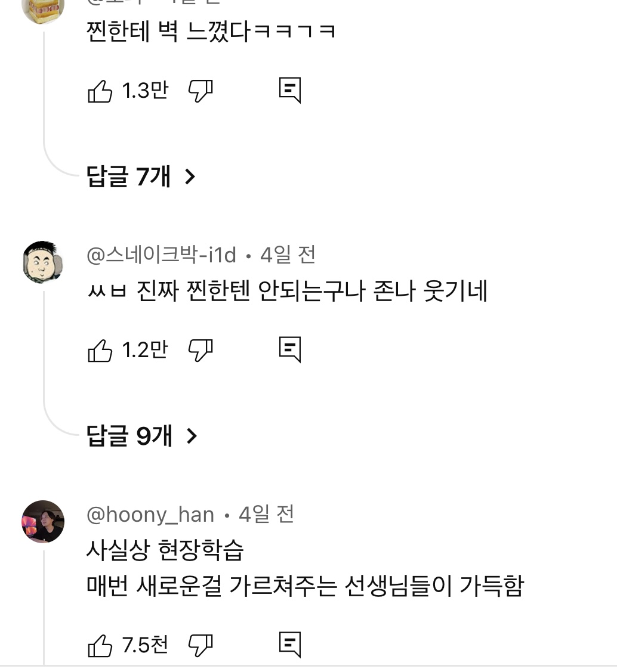The height and width of the screenshot is (672, 617).
Task: Like the comment with 1.3만 likes
Action: click(100, 91)
